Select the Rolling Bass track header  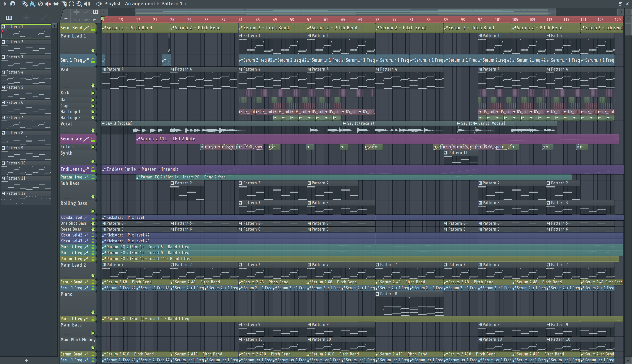78,207
